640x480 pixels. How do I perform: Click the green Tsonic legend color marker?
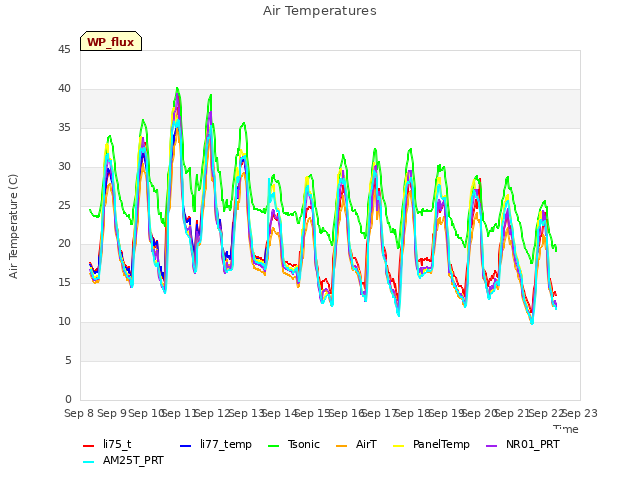[x=274, y=446]
